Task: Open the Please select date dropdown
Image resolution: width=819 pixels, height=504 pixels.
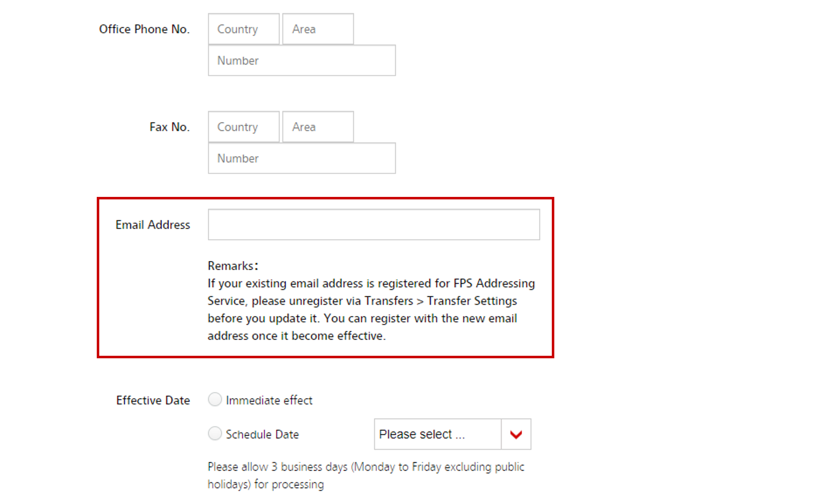Action: 438,434
